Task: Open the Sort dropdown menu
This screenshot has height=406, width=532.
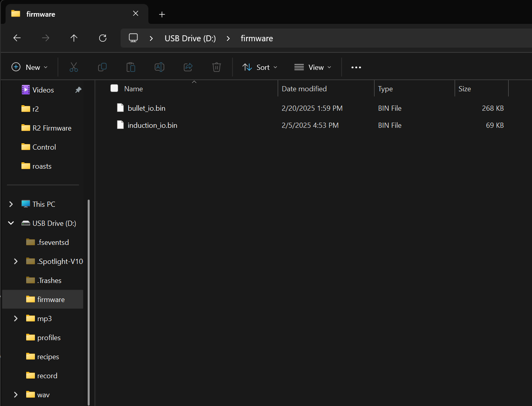Action: click(260, 67)
